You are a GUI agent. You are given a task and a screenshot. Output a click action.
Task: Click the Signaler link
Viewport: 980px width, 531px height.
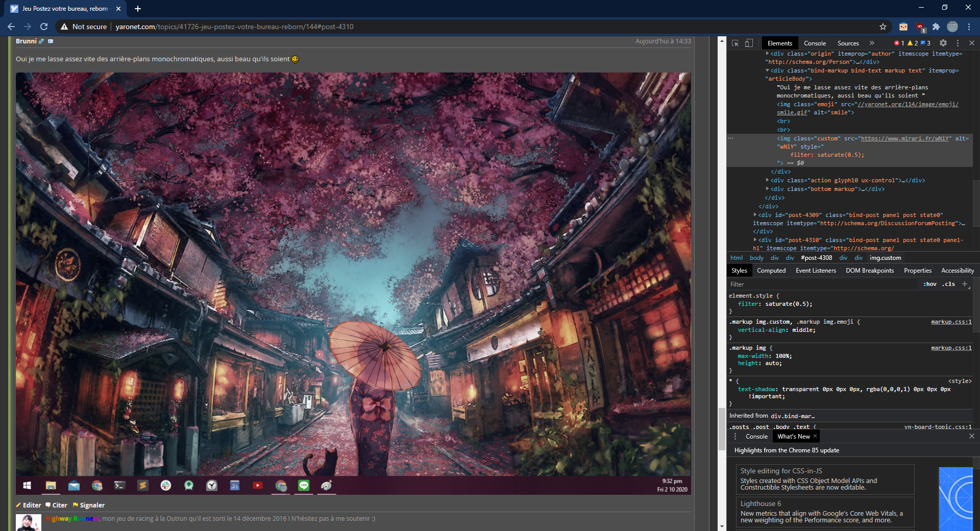89,505
